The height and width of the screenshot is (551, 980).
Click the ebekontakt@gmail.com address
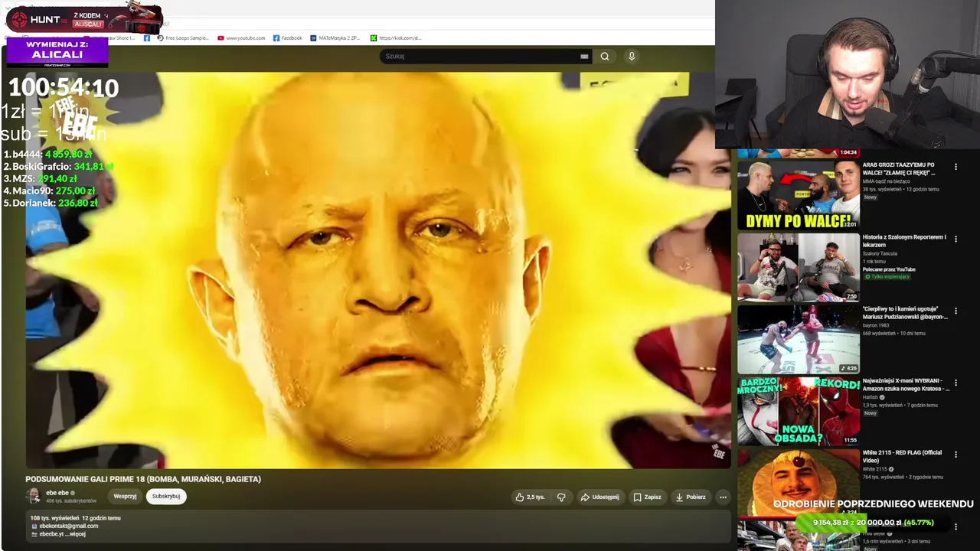tap(69, 526)
